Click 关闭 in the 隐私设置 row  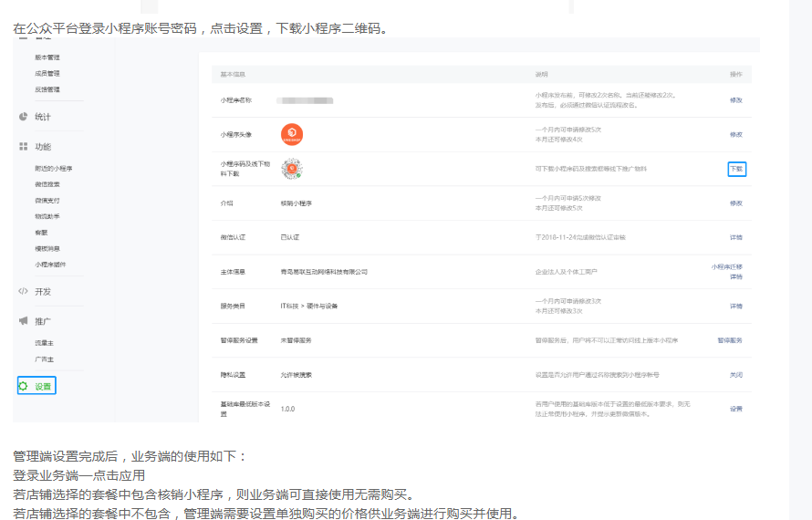[735, 375]
